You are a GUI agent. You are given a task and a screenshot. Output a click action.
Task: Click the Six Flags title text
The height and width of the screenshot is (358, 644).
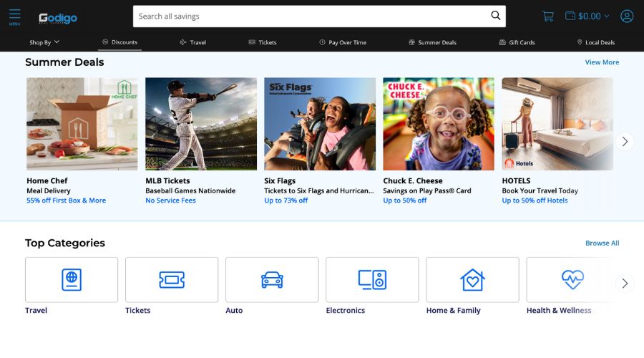[280, 181]
